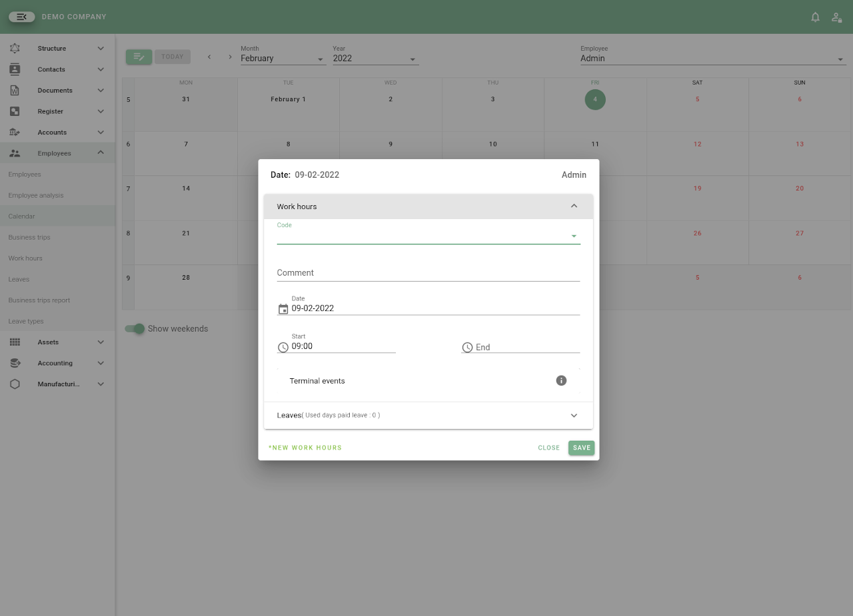Click the Terminal events info icon
Image resolution: width=853 pixels, height=616 pixels.
point(561,380)
